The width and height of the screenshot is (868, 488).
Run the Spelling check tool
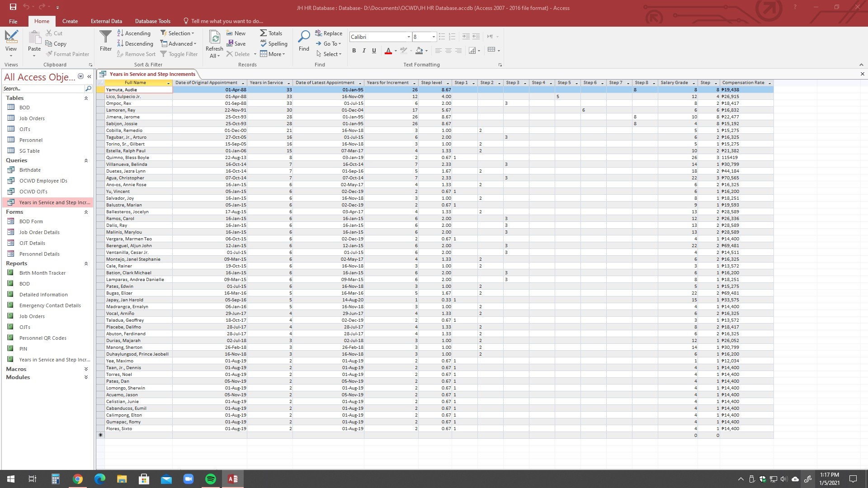(x=274, y=43)
